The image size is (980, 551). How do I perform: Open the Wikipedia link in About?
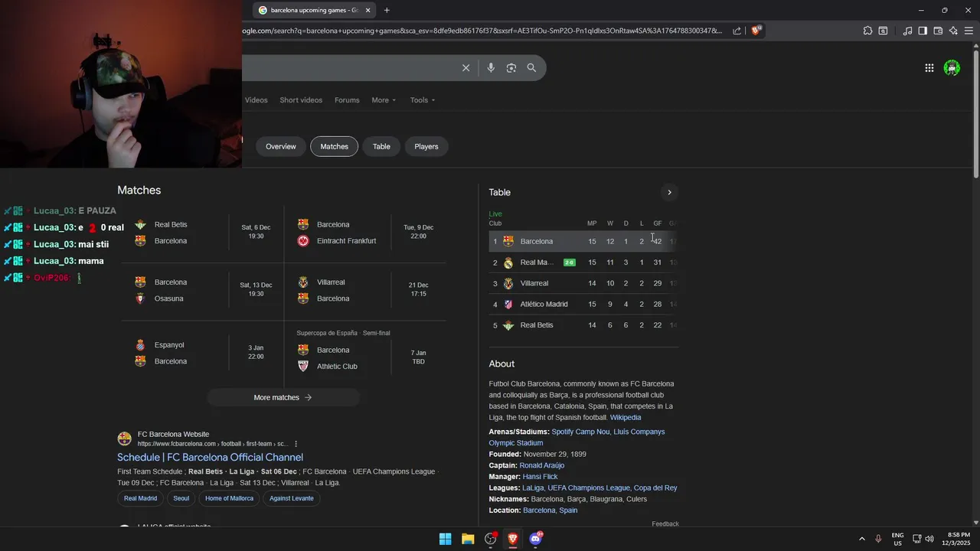(x=626, y=418)
